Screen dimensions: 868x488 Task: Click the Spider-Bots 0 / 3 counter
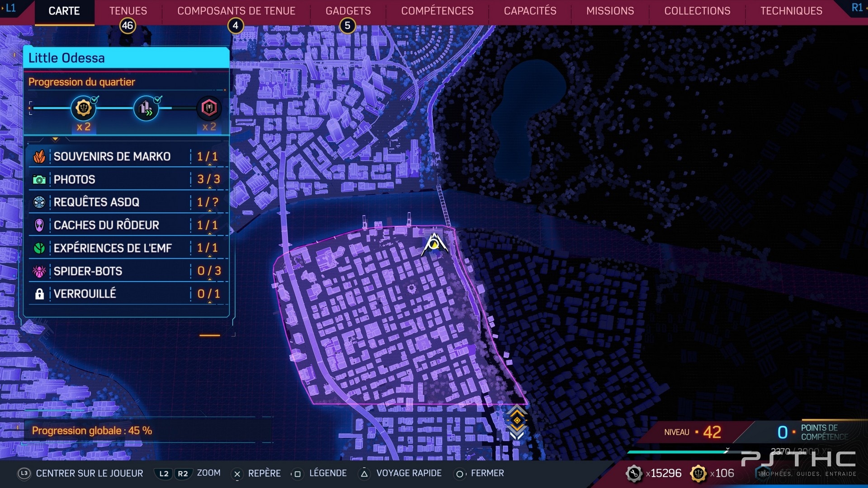(209, 271)
